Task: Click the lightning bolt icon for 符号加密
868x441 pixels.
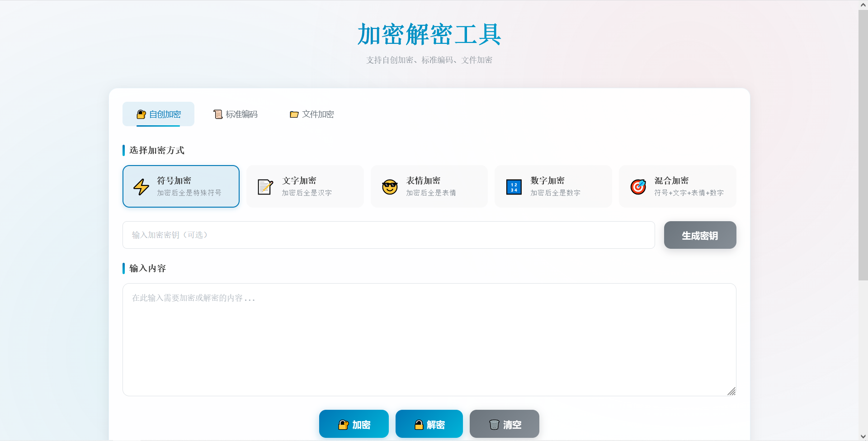Action: pos(141,186)
